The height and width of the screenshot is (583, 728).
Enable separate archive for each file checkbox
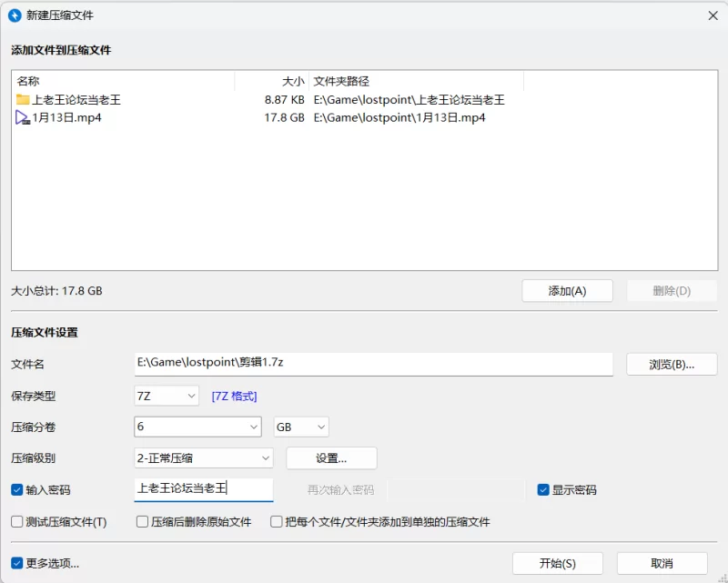coord(277,522)
